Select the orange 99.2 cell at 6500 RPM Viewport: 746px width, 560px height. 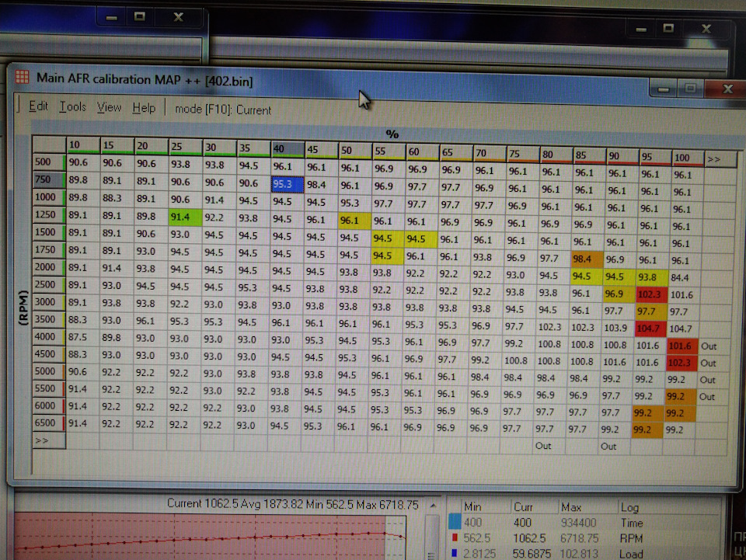click(647, 430)
